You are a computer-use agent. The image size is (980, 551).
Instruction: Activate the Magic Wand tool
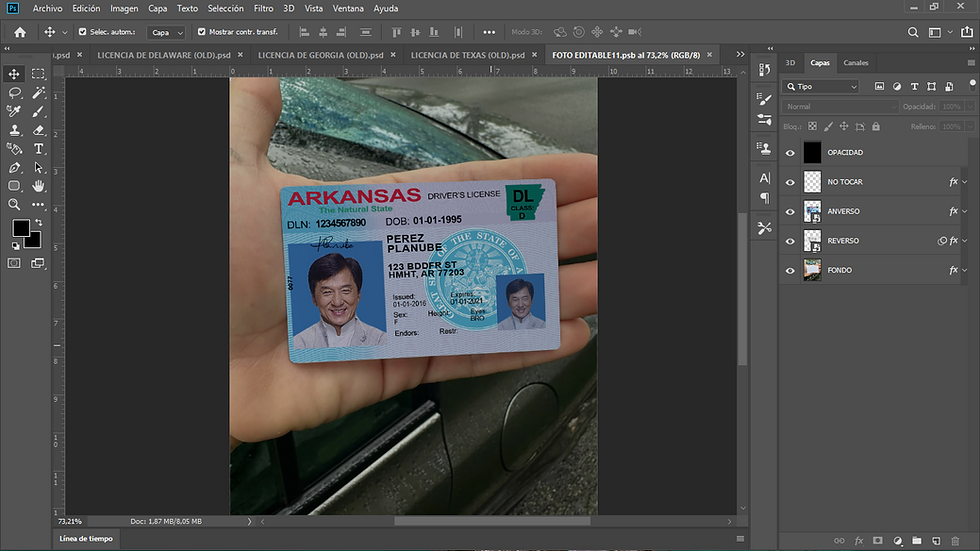[38, 93]
